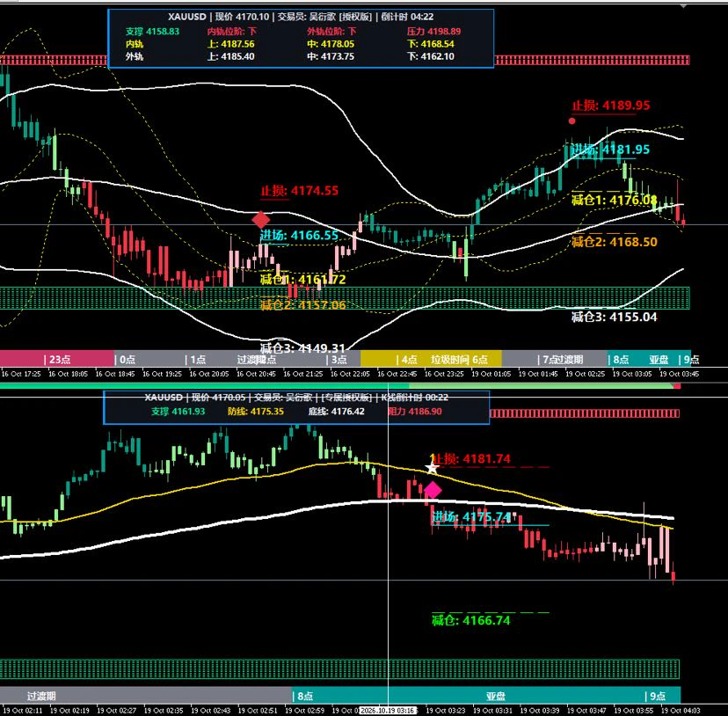
Task: Select the 止损: 4174.55 stop-loss label
Action: tap(300, 191)
